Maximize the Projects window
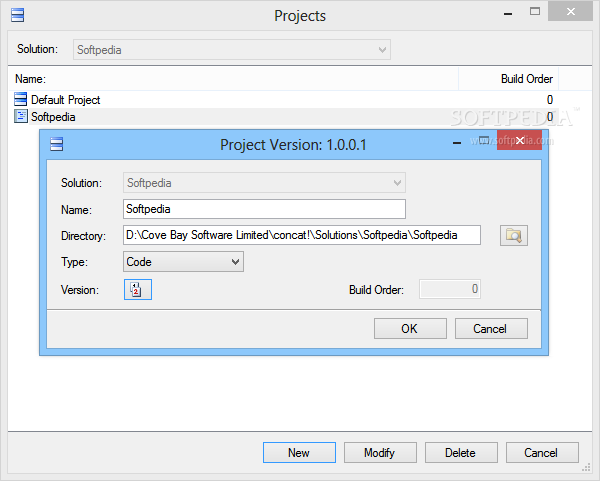Image resolution: width=600 pixels, height=481 pixels. pyautogui.click(x=535, y=12)
